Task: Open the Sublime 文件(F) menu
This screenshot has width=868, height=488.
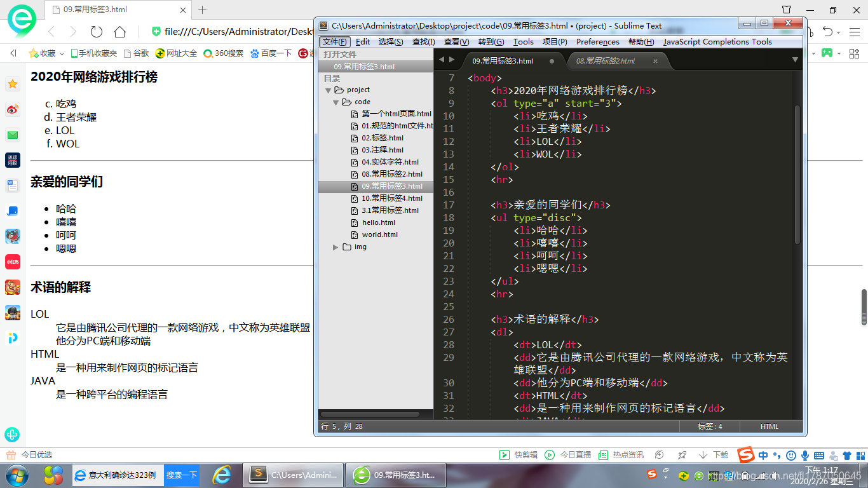Action: pyautogui.click(x=334, y=42)
